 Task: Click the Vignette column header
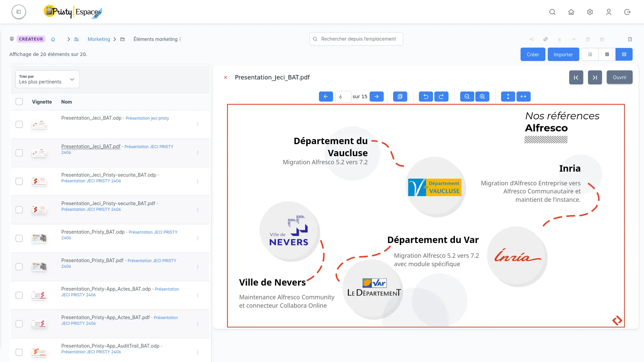click(42, 102)
